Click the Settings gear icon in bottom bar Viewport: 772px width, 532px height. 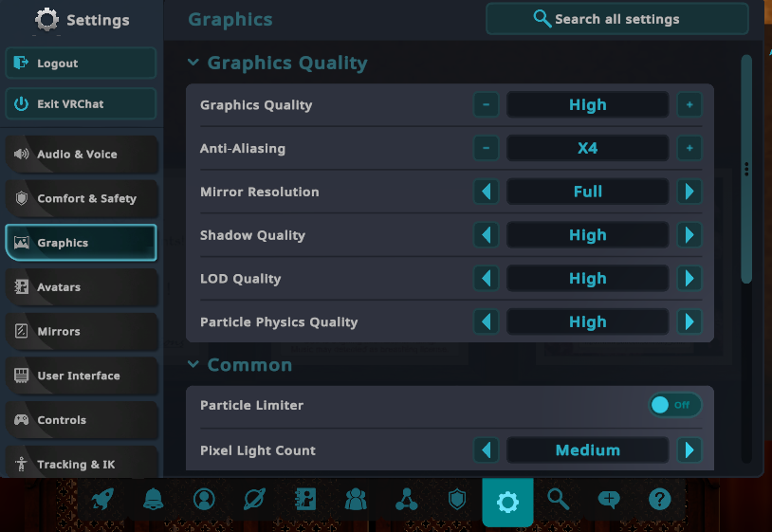coord(507,502)
